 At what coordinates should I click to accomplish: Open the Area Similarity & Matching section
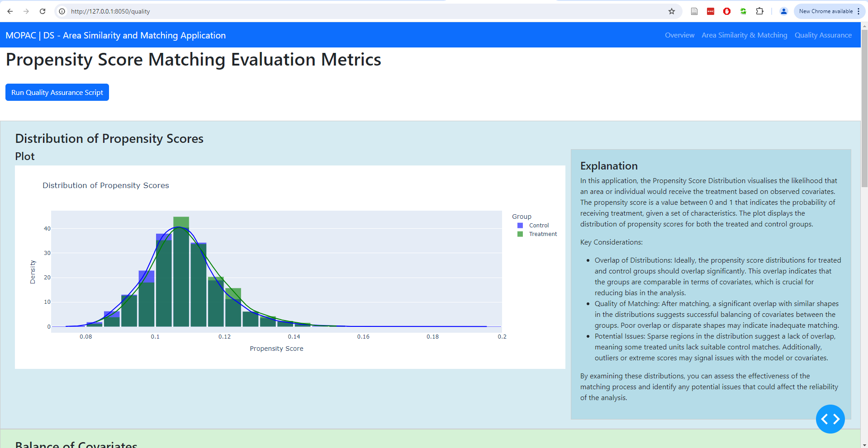744,35
